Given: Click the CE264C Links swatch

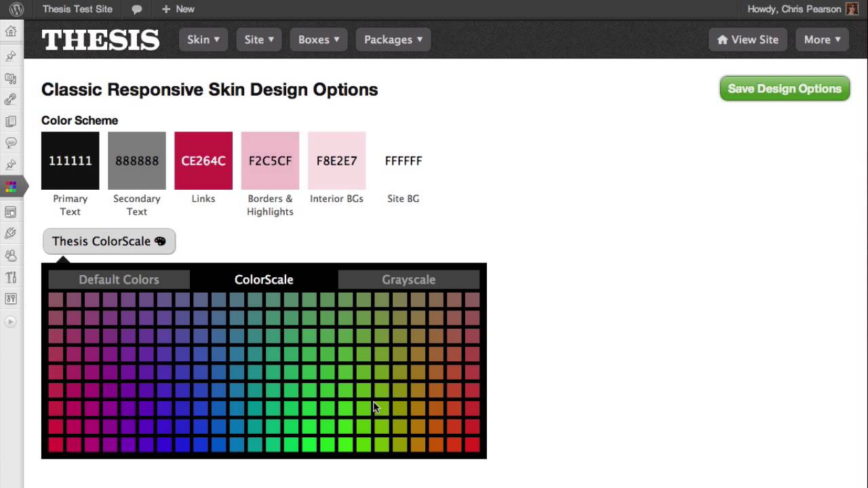Looking at the screenshot, I should 203,161.
